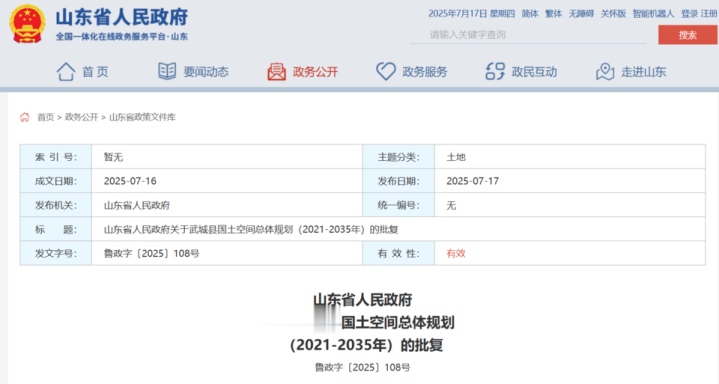Image resolution: width=719 pixels, height=384 pixels.
Task: Click the small red home breadcrumb icon
Action: pyautogui.click(x=25, y=117)
